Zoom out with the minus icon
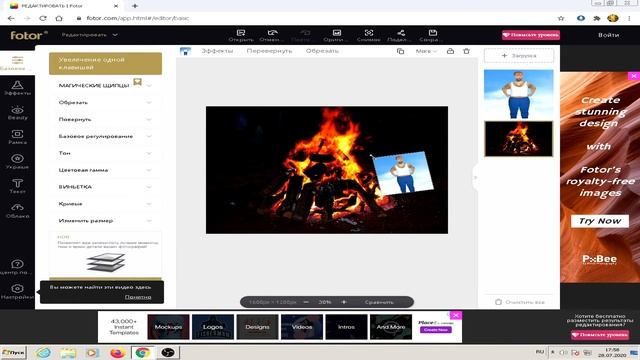This screenshot has height=360, width=640. point(306,302)
